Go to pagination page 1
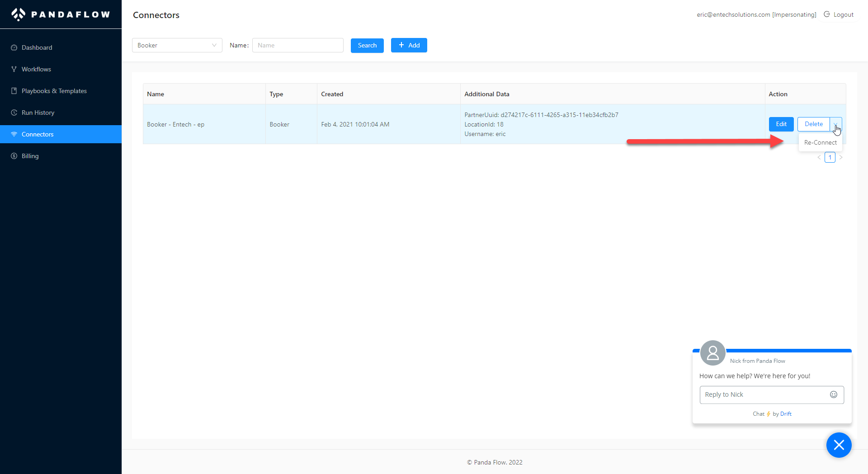Viewport: 868px width, 474px height. point(830,157)
